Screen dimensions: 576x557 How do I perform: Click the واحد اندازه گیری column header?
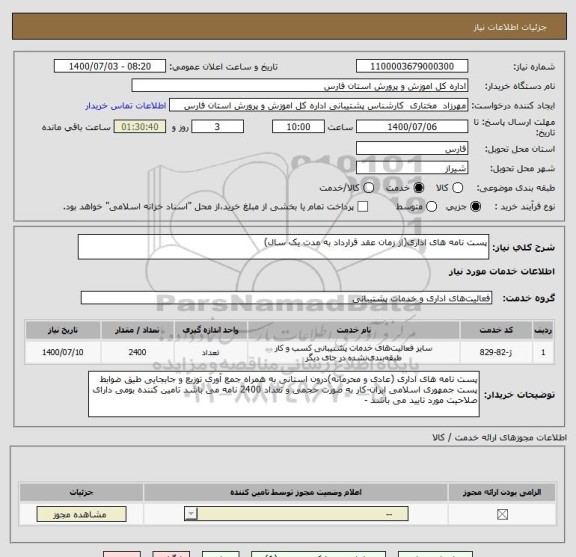(210, 330)
